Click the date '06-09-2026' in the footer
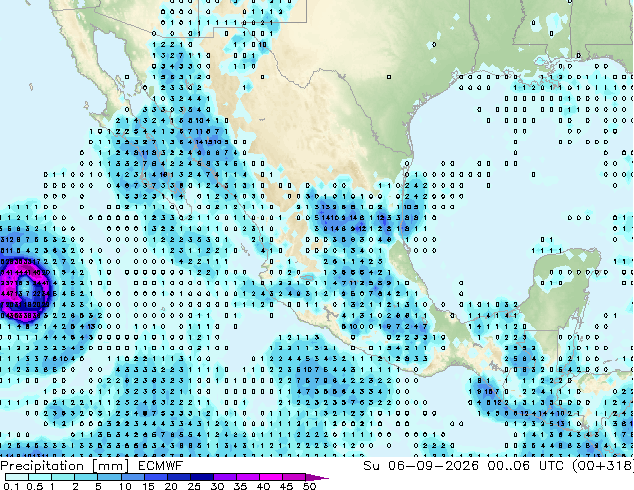634x490 pixels. 433,465
